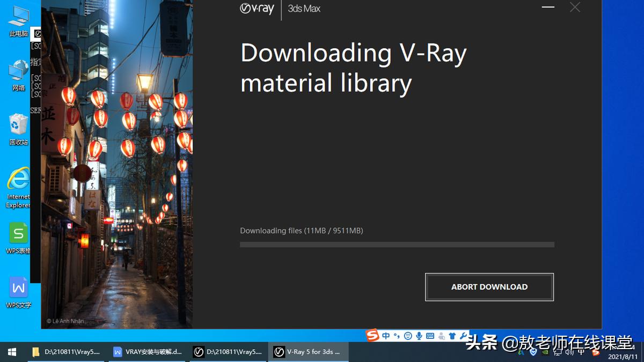This screenshot has height=362, width=644.
Task: Open the Sogou soft keyboard icon
Action: click(429, 336)
